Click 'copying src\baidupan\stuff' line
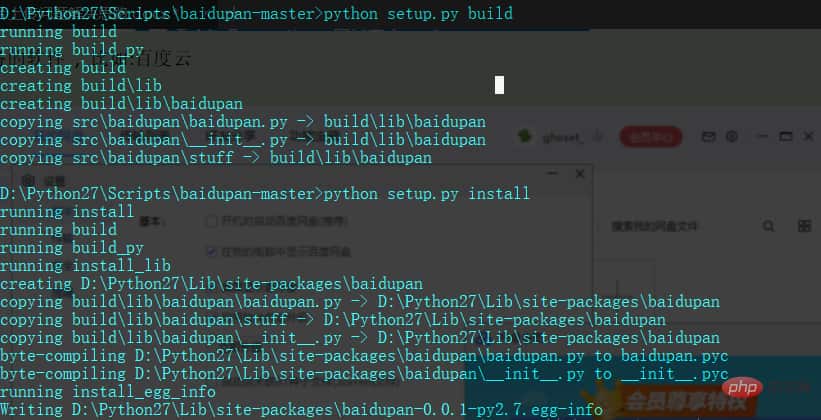The image size is (821, 420). (216, 158)
